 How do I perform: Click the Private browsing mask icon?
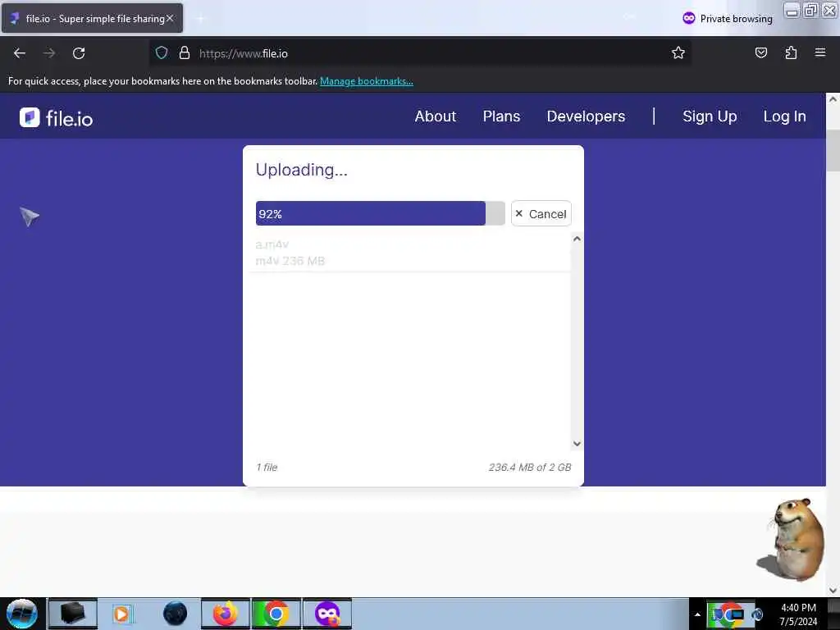pyautogui.click(x=689, y=18)
